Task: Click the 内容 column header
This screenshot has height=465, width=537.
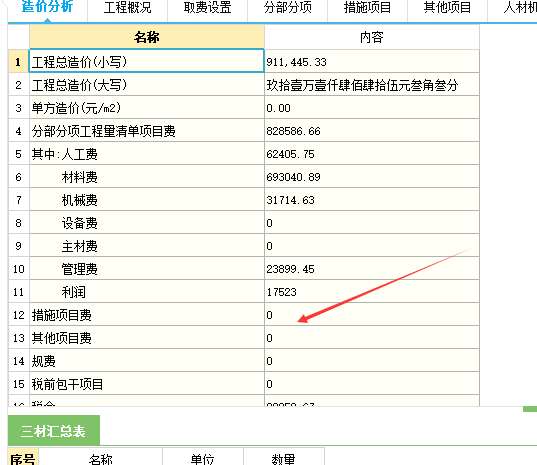Action: (372, 37)
